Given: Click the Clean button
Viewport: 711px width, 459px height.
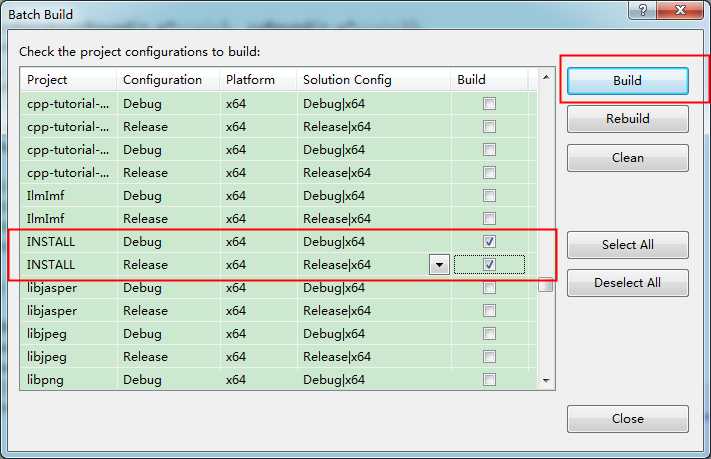Looking at the screenshot, I should (628, 158).
